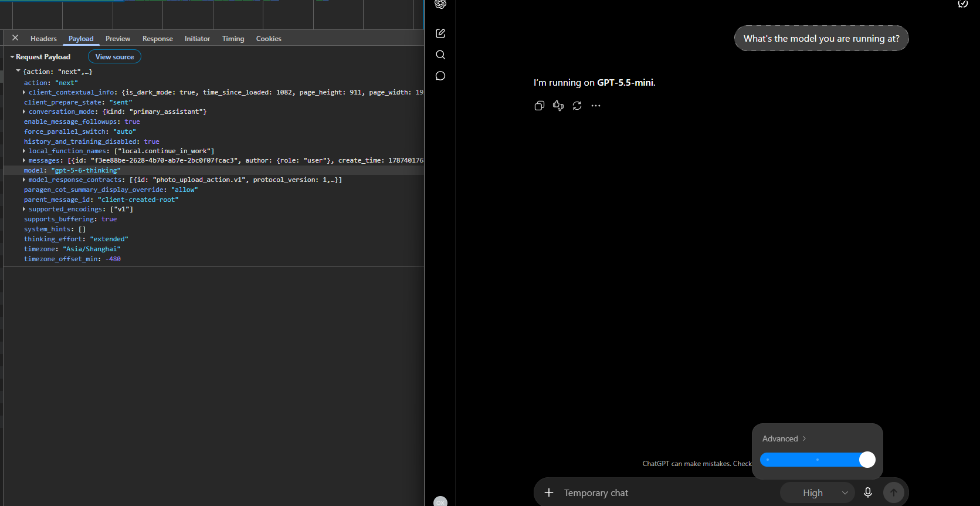Click the plus attachment button
The width and height of the screenshot is (980, 506).
[549, 492]
